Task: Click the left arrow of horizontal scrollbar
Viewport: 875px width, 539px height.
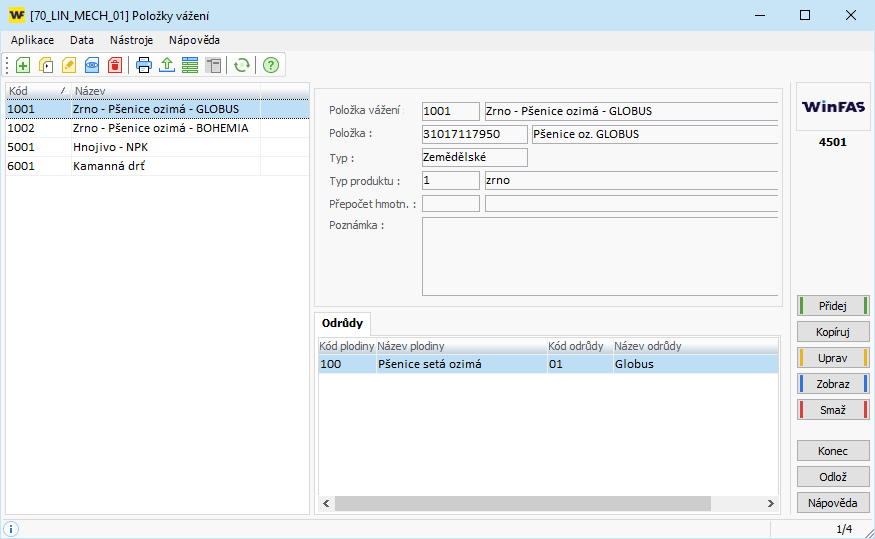Action: 326,503
